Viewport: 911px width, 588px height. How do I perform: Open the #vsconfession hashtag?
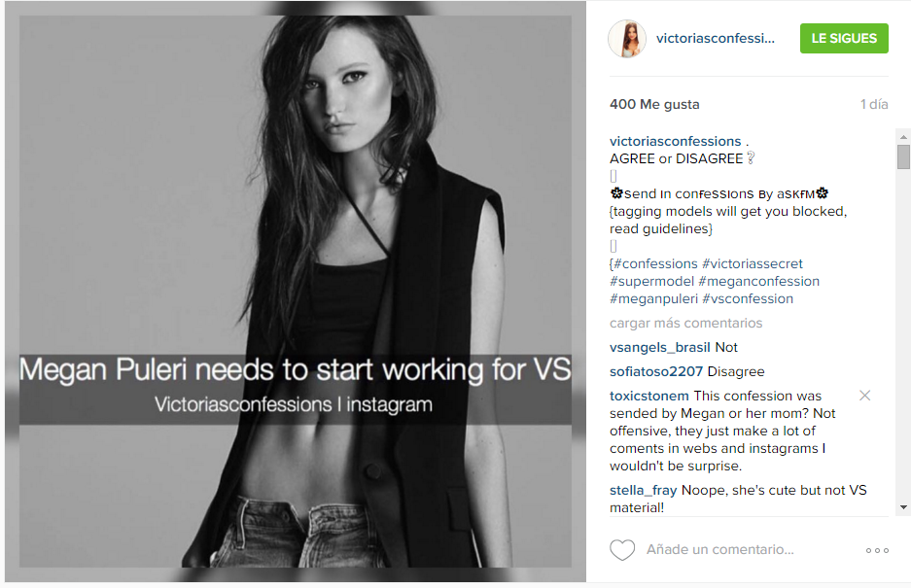click(747, 298)
